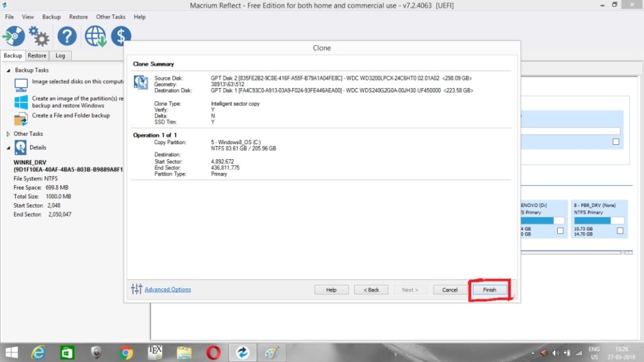This screenshot has width=644, height=362.
Task: Open the View menu
Action: pos(28,17)
